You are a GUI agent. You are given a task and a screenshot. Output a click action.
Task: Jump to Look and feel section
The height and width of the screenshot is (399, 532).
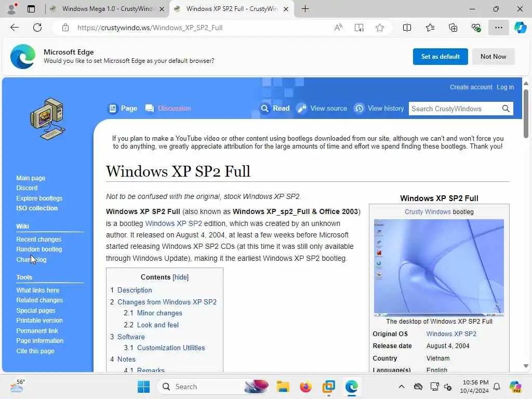[157, 325]
